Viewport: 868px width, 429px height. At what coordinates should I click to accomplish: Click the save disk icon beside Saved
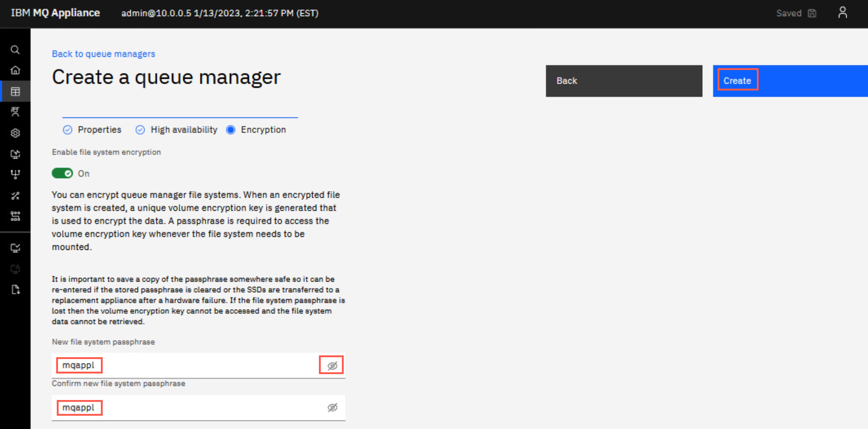pos(812,14)
